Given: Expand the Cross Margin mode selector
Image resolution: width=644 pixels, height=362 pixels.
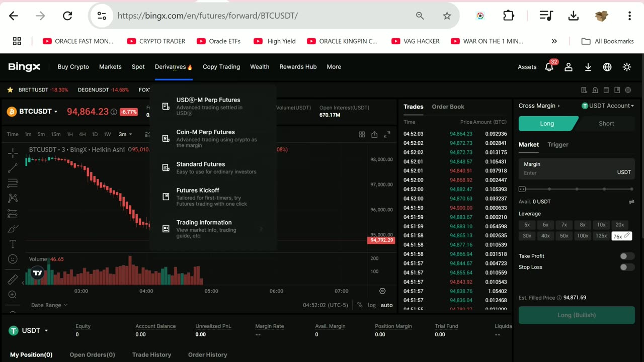Looking at the screenshot, I should 539,106.
